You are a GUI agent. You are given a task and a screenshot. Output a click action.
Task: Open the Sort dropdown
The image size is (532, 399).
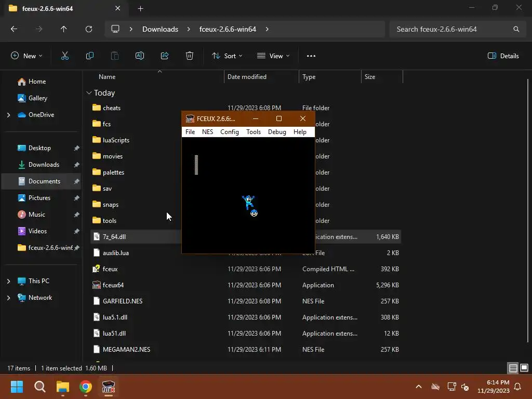(227, 56)
